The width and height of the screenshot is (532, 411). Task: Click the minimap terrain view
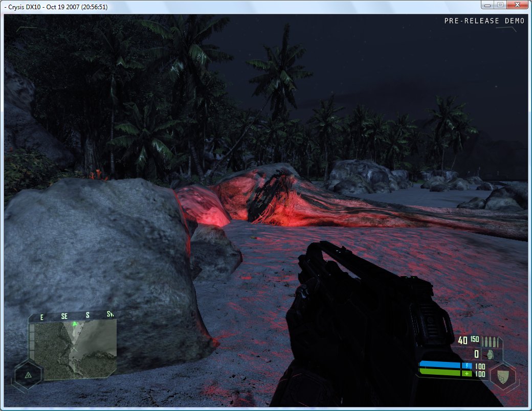75,349
